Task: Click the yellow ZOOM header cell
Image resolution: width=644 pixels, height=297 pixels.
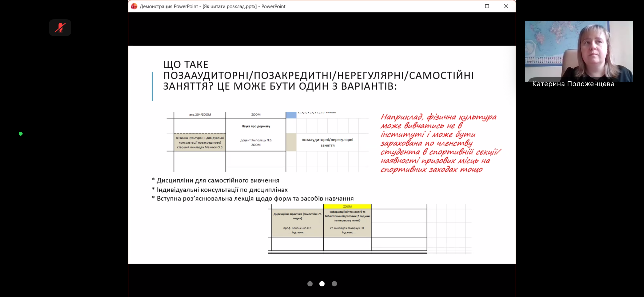Action: click(x=347, y=207)
